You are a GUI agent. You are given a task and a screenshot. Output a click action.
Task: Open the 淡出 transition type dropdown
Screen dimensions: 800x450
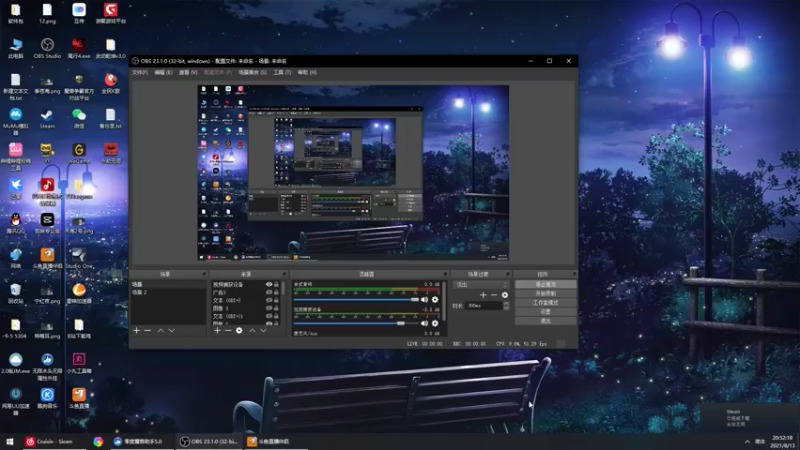[481, 285]
